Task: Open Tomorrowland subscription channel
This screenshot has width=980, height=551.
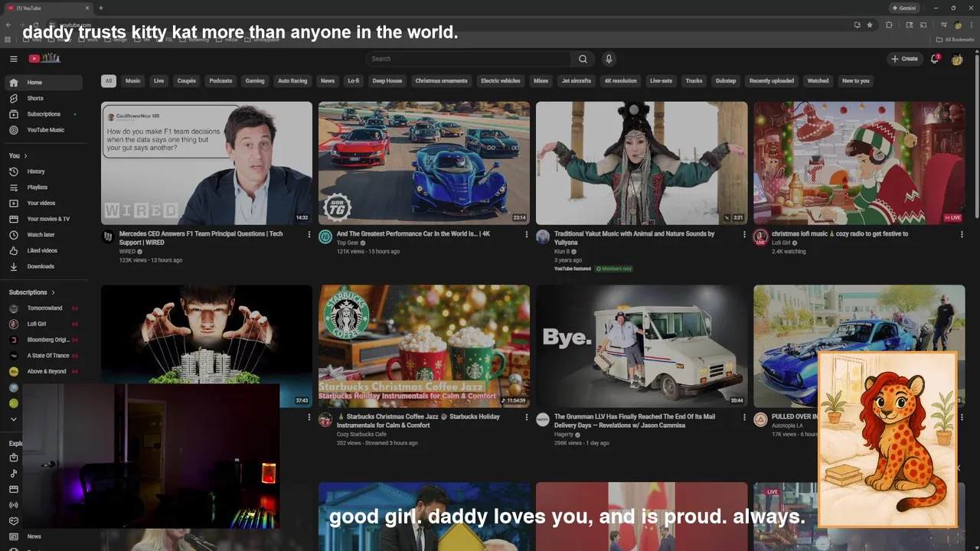Action: pyautogui.click(x=43, y=308)
